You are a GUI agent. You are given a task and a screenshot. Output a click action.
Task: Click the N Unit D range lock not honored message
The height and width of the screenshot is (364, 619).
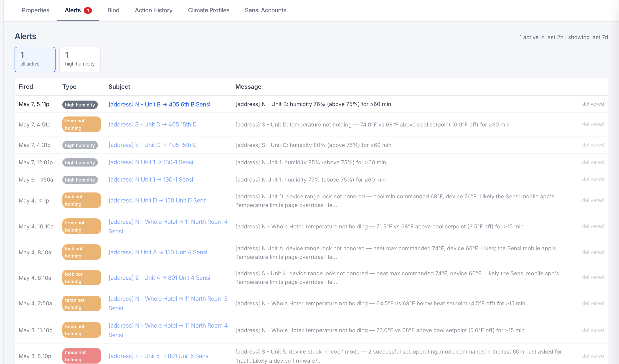click(395, 201)
